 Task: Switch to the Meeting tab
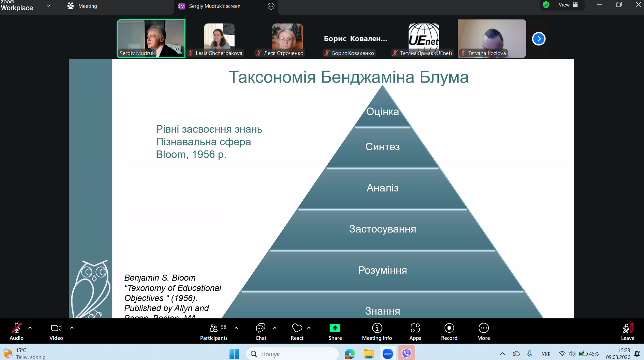pyautogui.click(x=82, y=6)
